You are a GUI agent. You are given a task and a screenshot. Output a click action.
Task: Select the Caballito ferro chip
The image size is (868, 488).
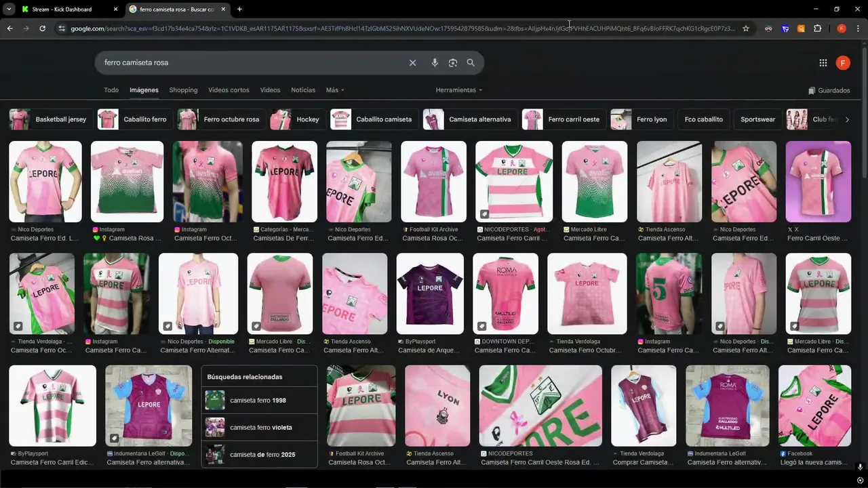tap(134, 119)
